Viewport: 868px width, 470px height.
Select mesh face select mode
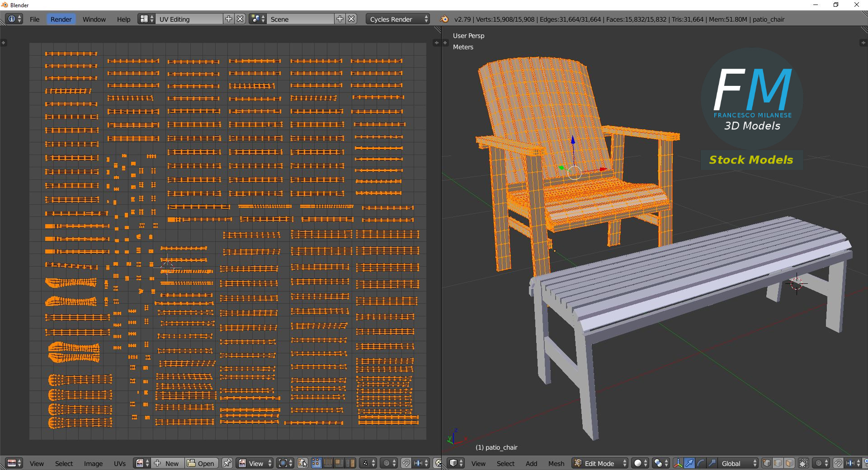(x=789, y=463)
